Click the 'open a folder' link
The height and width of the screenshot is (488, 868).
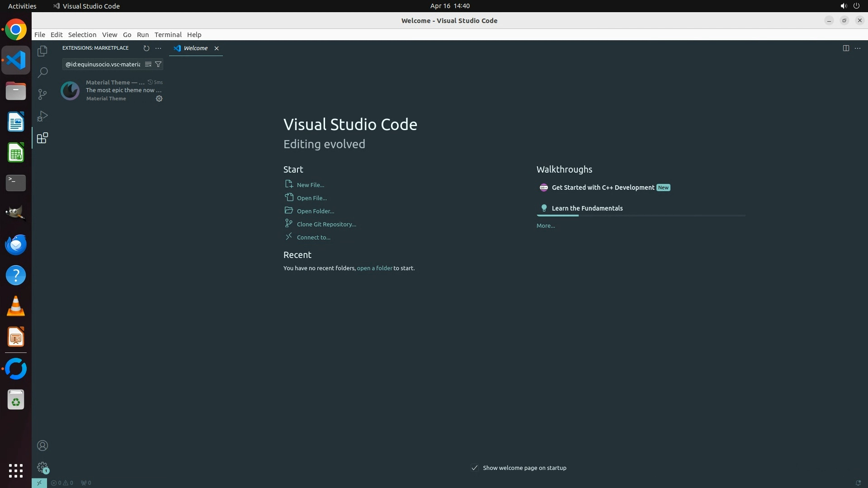(374, 268)
